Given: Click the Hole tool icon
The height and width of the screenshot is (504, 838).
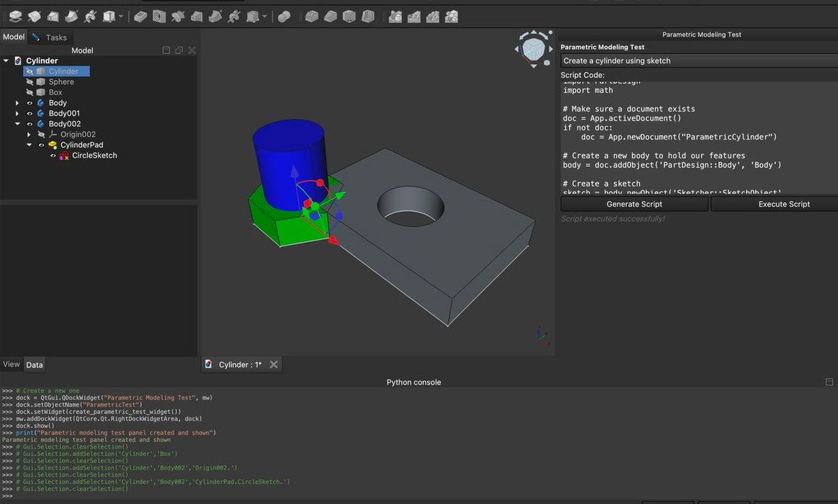Looking at the screenshot, I should point(159,16).
